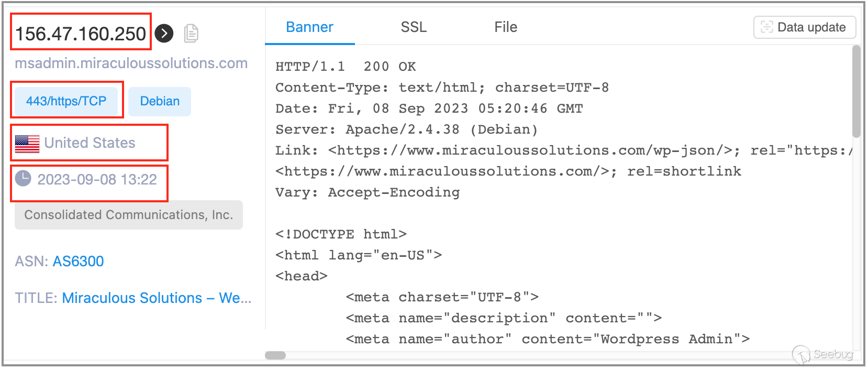Click the copy icon next to the IP

click(191, 34)
